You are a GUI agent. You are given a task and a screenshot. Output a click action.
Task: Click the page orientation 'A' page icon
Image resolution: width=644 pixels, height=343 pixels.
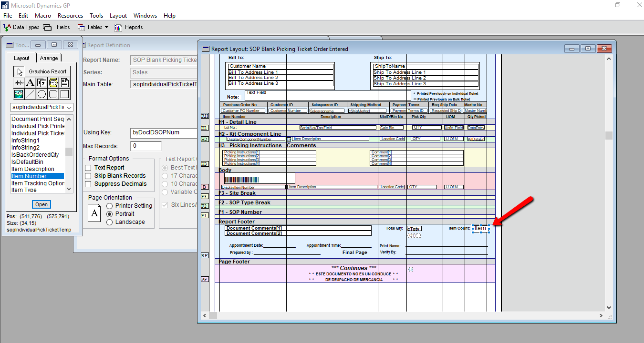click(x=95, y=213)
